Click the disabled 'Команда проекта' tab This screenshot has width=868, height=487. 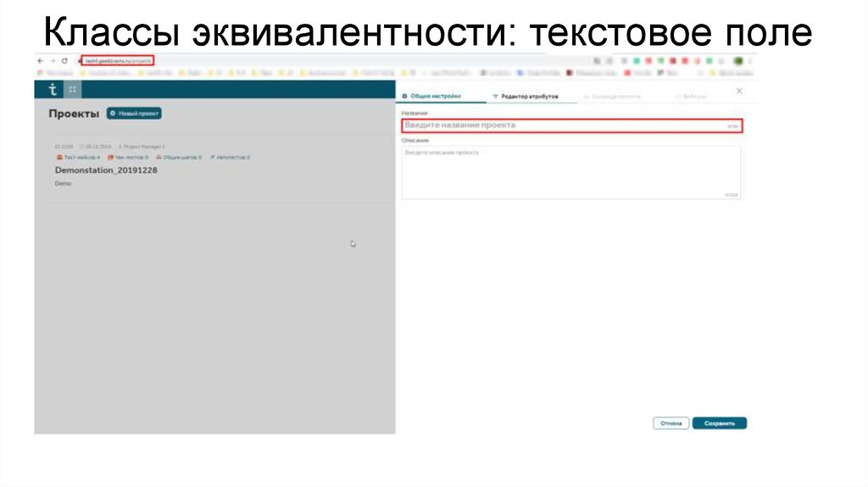(x=612, y=97)
